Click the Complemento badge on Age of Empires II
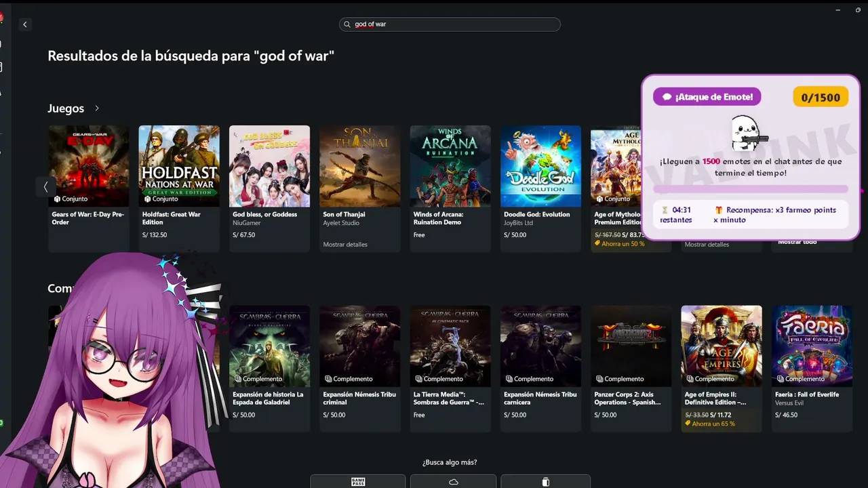868x488 pixels. 711,379
